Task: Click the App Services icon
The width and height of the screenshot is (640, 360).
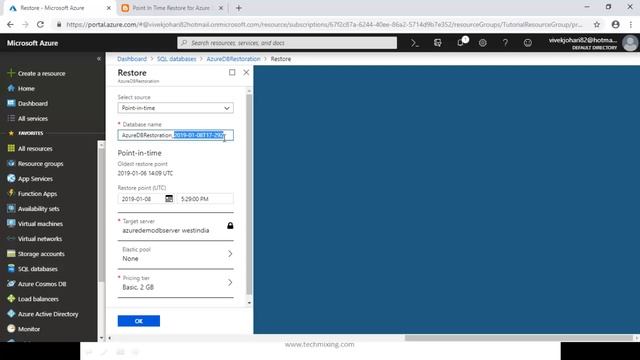Action: [11, 178]
